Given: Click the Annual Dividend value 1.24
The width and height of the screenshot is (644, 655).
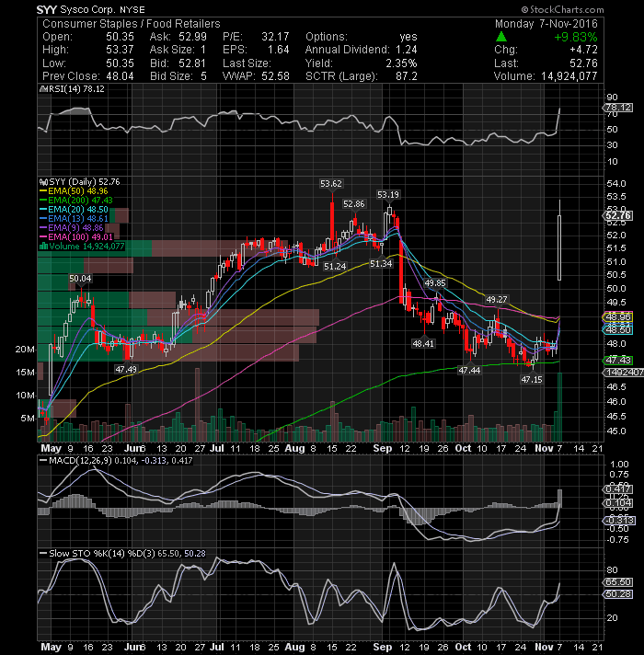Looking at the screenshot, I should [x=407, y=50].
